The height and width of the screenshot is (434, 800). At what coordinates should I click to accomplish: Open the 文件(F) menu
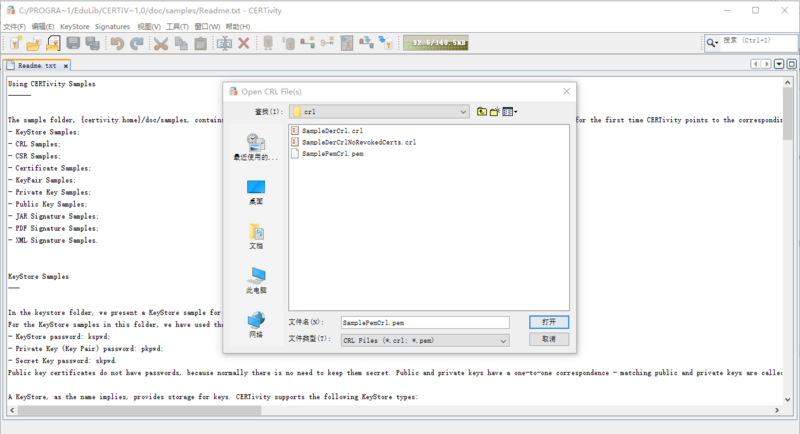coord(14,27)
